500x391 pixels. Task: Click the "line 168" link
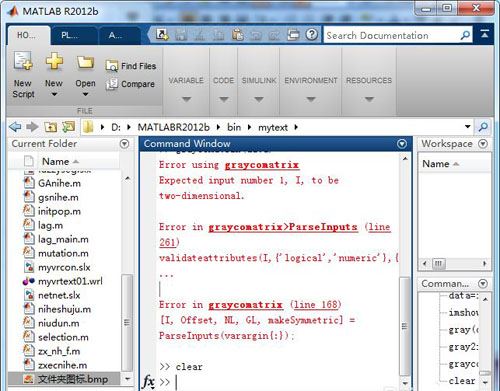point(316,305)
